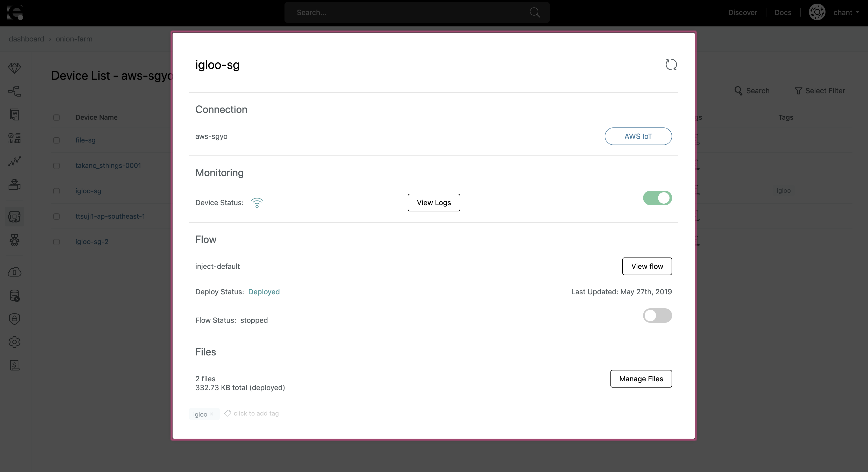Viewport: 868px width, 472px height.
Task: Check the igloo-sg row checkbox
Action: (56, 191)
